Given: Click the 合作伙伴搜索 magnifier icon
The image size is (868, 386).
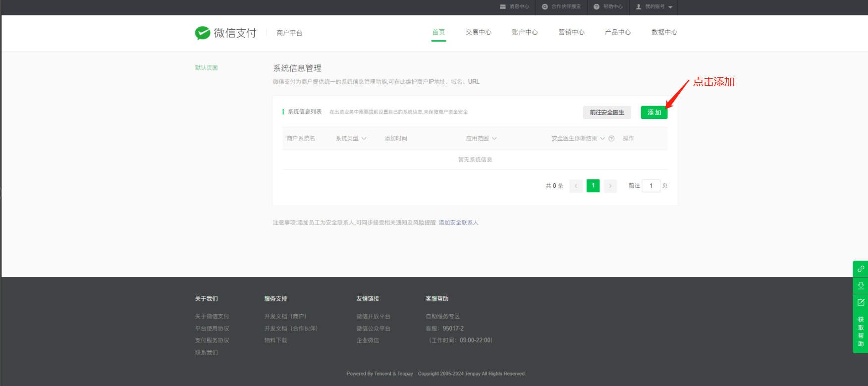Looking at the screenshot, I should click(x=545, y=7).
